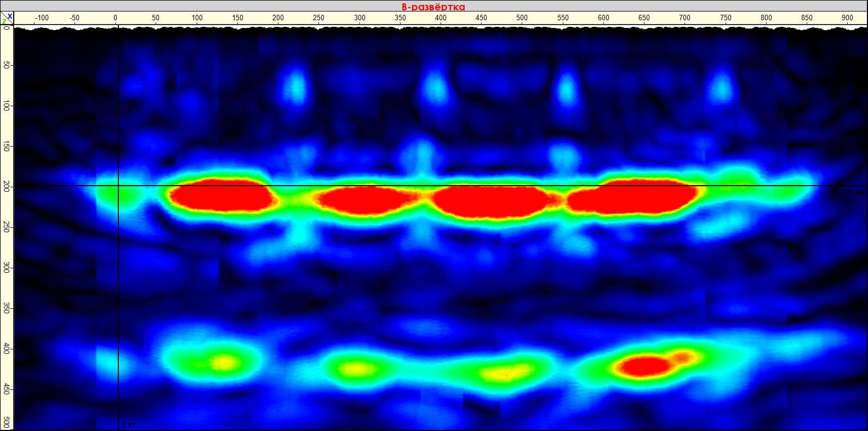Click the 250 mark on vertical Z ruler
The width and height of the screenshot is (868, 431).
6,227
